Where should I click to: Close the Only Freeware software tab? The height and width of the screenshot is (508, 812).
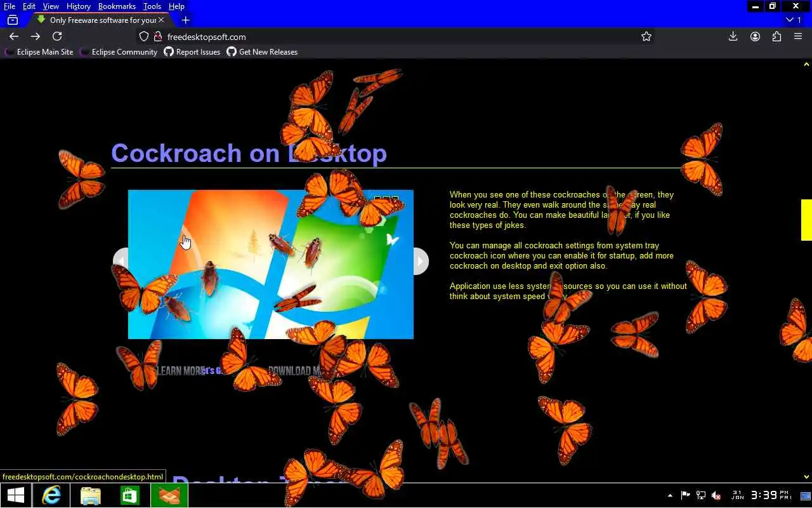(x=161, y=20)
